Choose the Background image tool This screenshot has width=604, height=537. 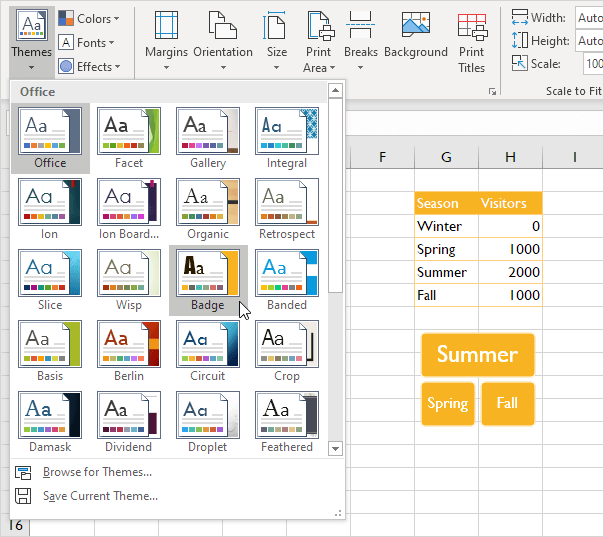(415, 26)
